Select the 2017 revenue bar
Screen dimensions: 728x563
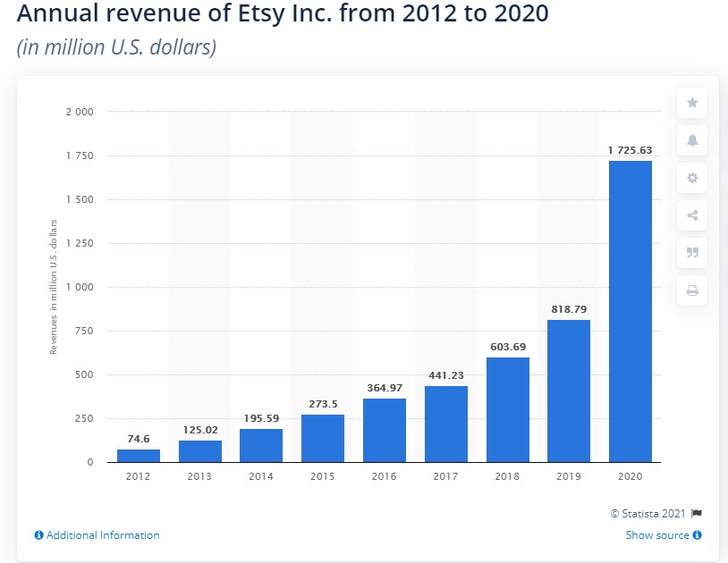point(446,424)
